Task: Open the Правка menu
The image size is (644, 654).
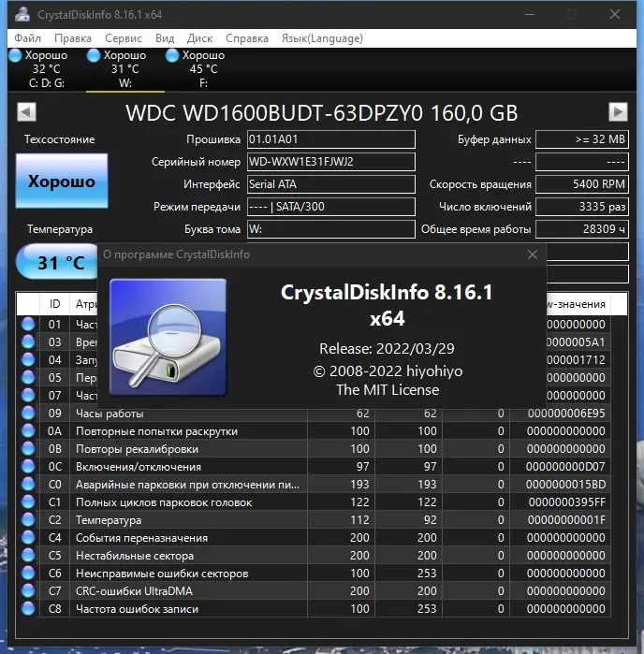Action: point(73,38)
